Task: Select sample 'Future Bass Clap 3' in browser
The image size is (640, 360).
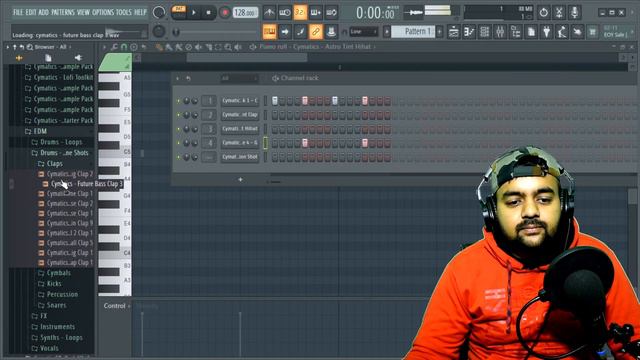Action: 83,184
